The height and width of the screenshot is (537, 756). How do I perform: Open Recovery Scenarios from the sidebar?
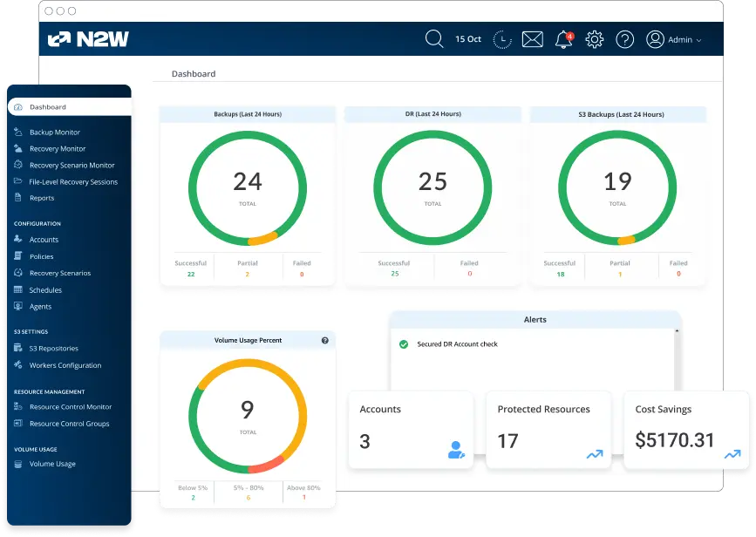pos(59,273)
